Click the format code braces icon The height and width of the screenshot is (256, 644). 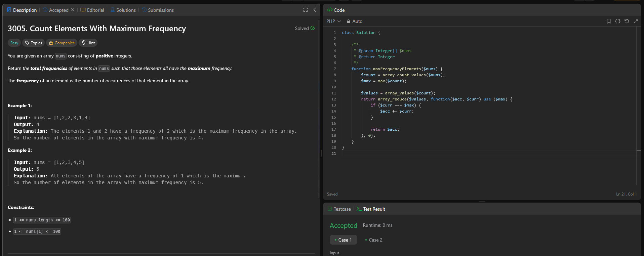coord(617,21)
